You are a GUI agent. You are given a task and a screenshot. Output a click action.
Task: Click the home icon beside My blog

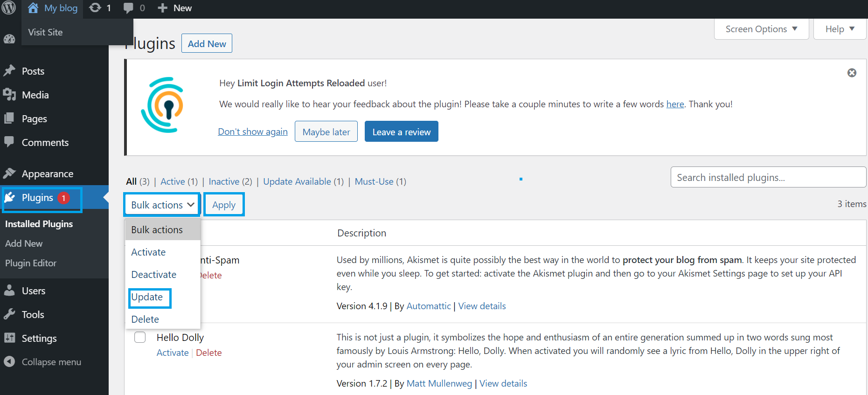[x=33, y=8]
